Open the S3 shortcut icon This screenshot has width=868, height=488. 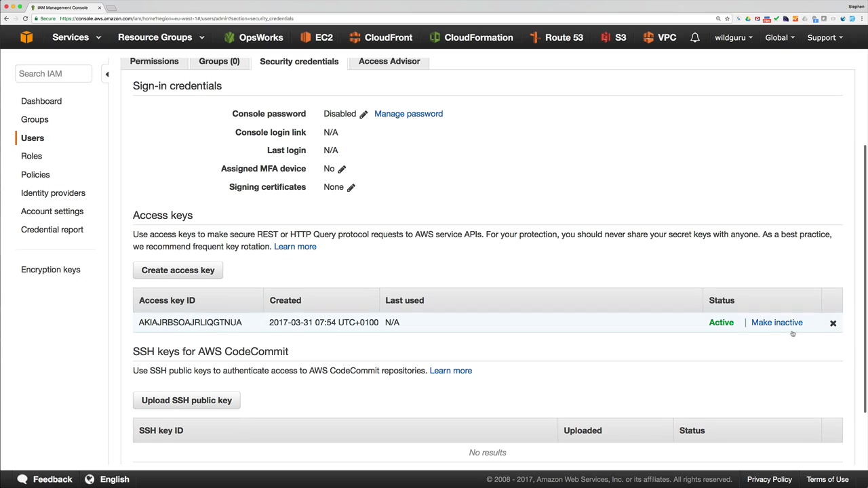(605, 37)
